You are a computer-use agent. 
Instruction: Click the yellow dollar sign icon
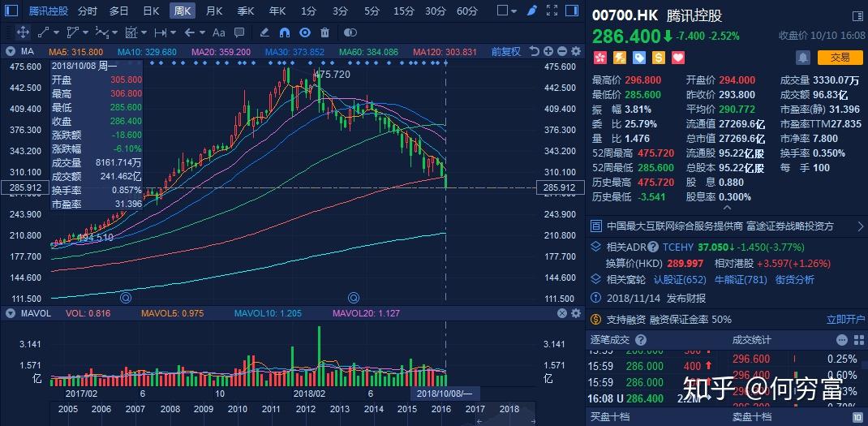pyautogui.click(x=659, y=57)
